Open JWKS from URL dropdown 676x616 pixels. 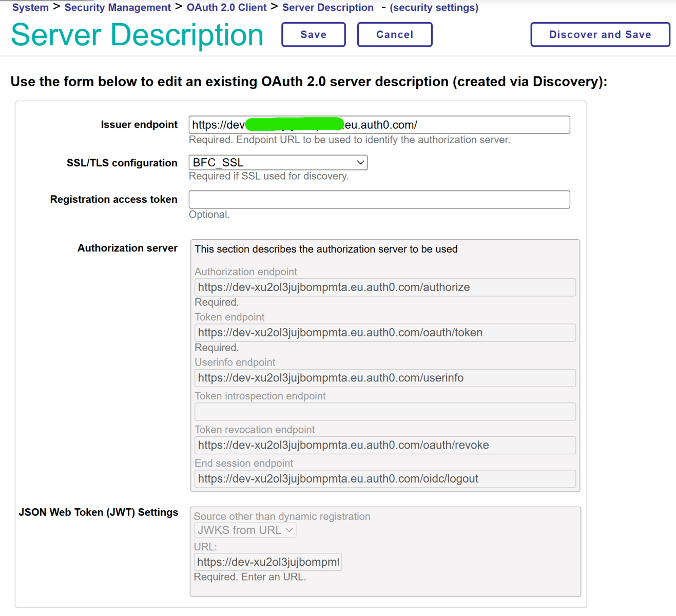point(245,530)
